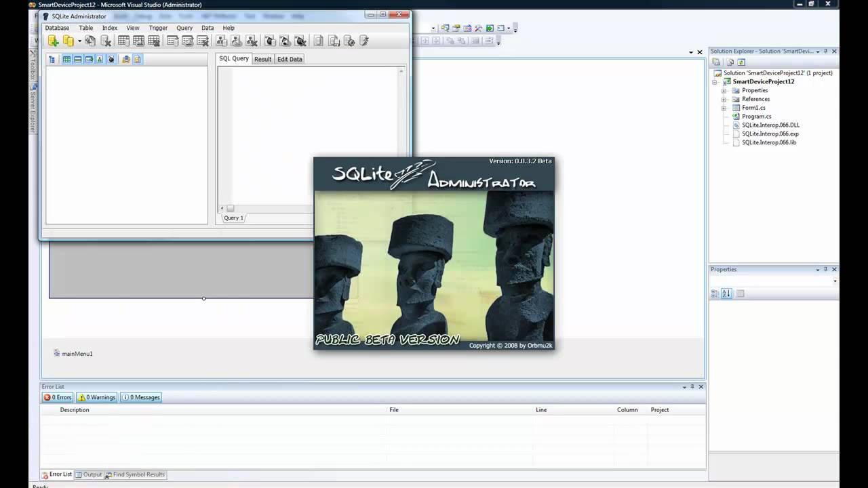Open the Trigger menu in SQLite Administrator

(158, 28)
